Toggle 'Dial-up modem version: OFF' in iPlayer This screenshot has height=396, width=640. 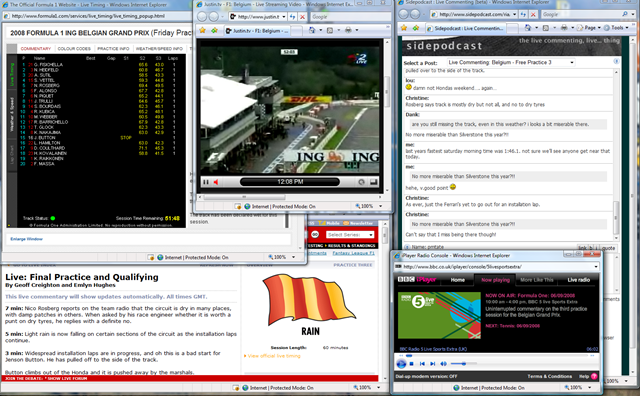[x=426, y=376]
